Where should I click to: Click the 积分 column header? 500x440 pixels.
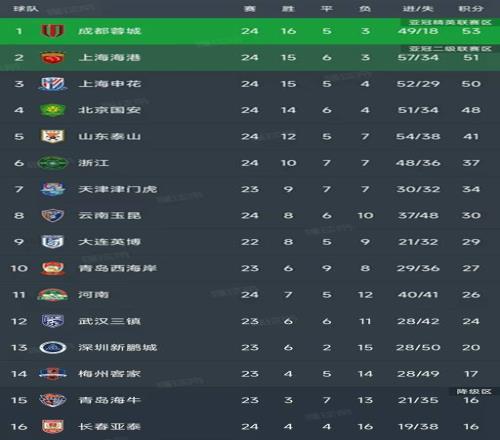click(471, 8)
